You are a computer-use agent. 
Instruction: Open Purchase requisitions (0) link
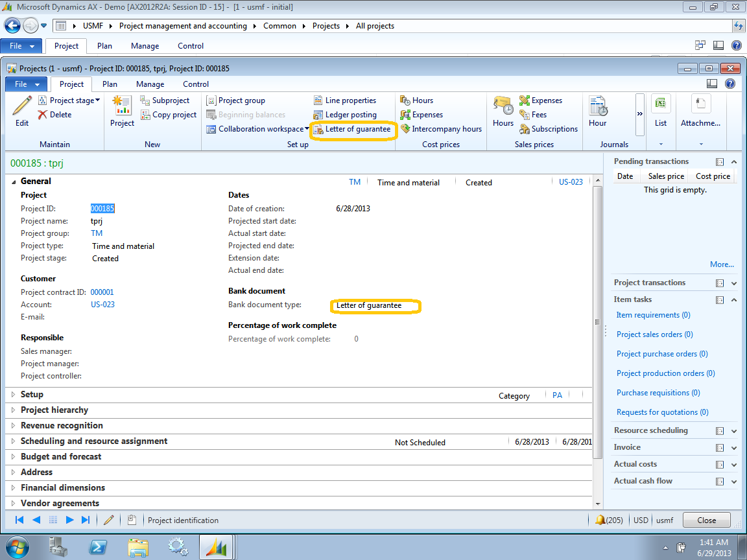pyautogui.click(x=658, y=393)
